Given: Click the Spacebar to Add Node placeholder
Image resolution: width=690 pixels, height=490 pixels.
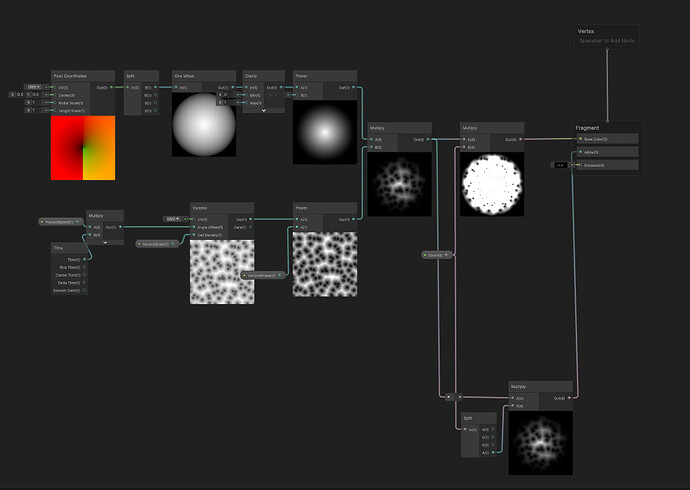Looking at the screenshot, I should [607, 40].
